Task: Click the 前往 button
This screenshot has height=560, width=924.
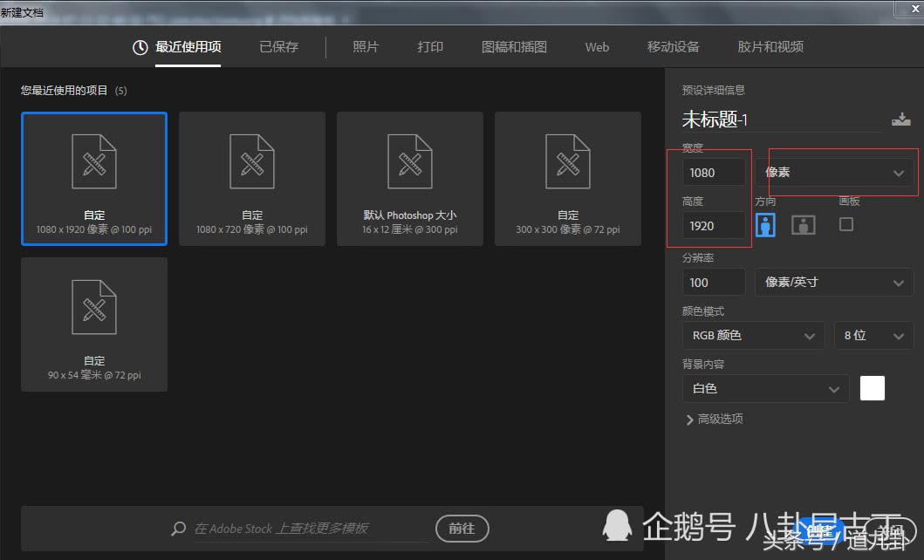Action: tap(462, 529)
